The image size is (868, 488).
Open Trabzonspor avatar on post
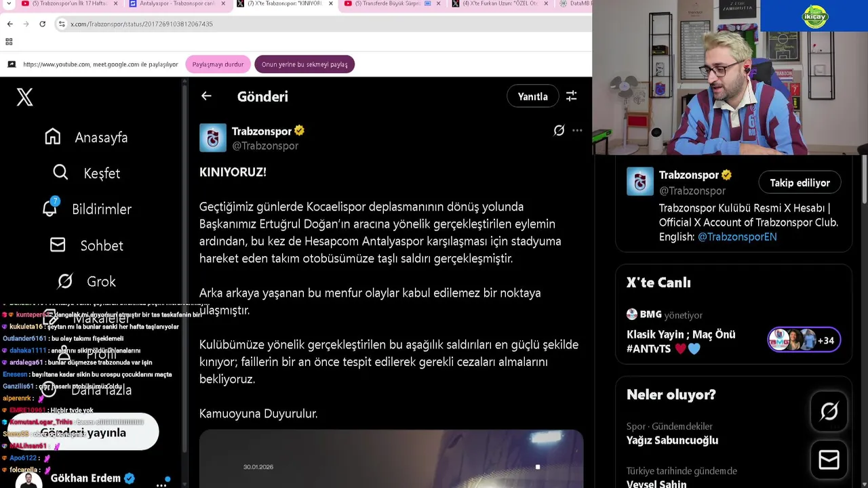pyautogui.click(x=213, y=138)
